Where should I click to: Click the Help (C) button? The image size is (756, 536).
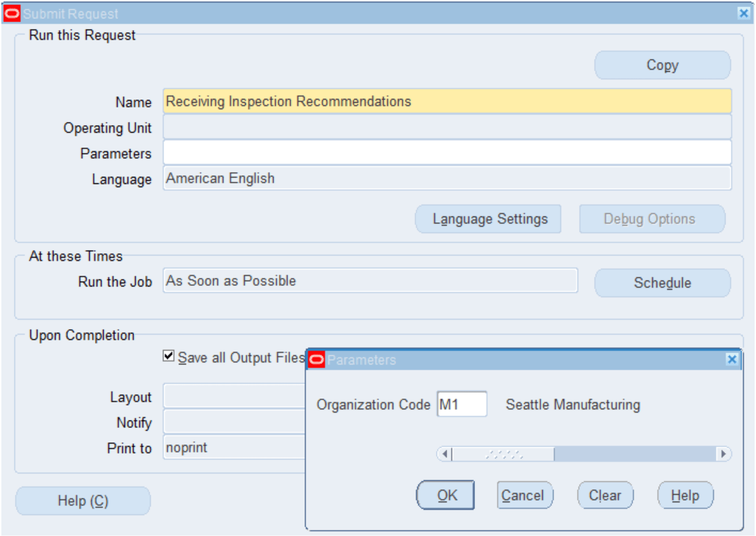click(83, 501)
